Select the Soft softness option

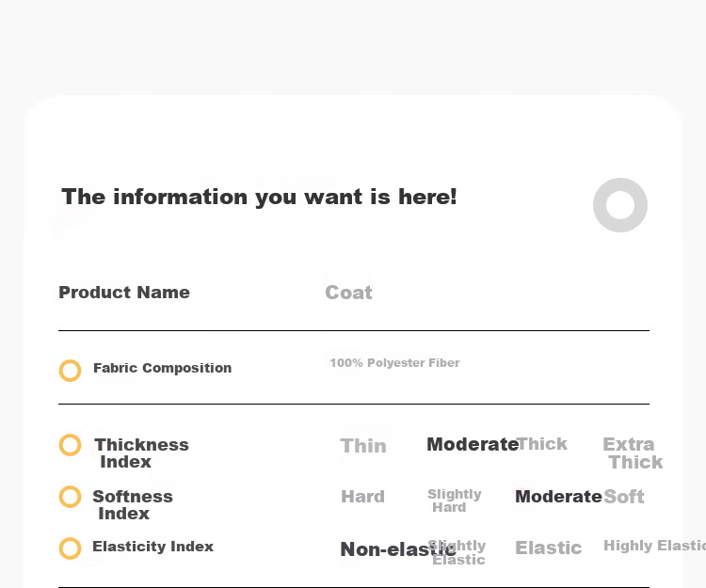(623, 497)
